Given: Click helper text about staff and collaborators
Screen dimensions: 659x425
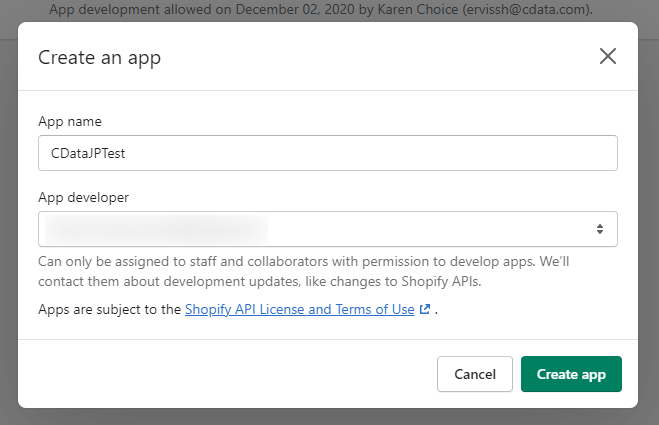Looking at the screenshot, I should click(310, 261).
